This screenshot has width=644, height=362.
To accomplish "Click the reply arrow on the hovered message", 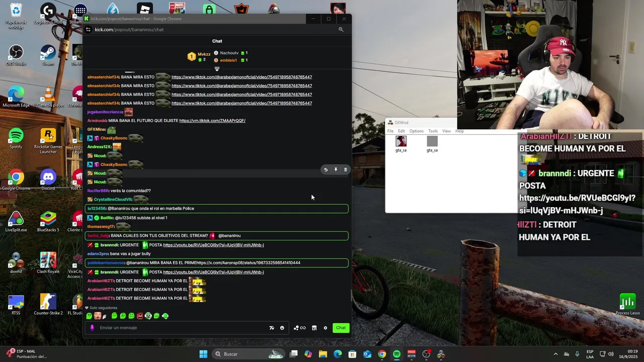I will coord(326,170).
